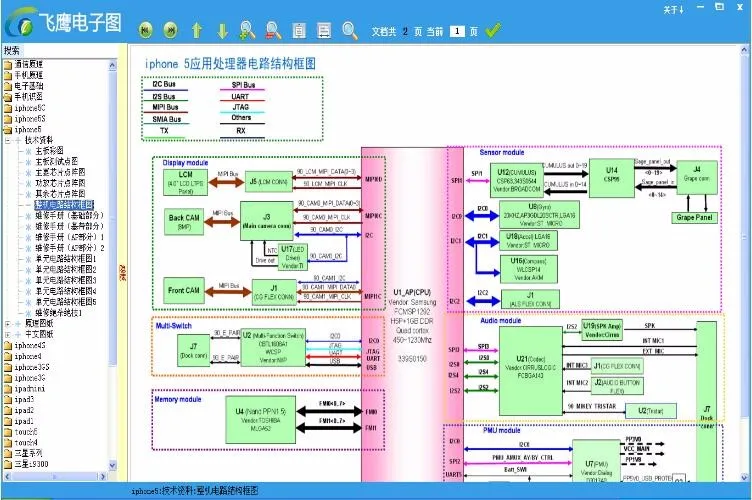This screenshot has height=500, width=752.
Task: Open 维修手册（基带部分）document
Action: (x=70, y=226)
